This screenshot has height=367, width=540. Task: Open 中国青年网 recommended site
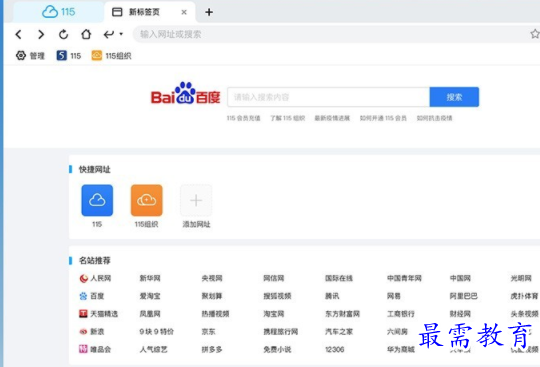tap(404, 278)
